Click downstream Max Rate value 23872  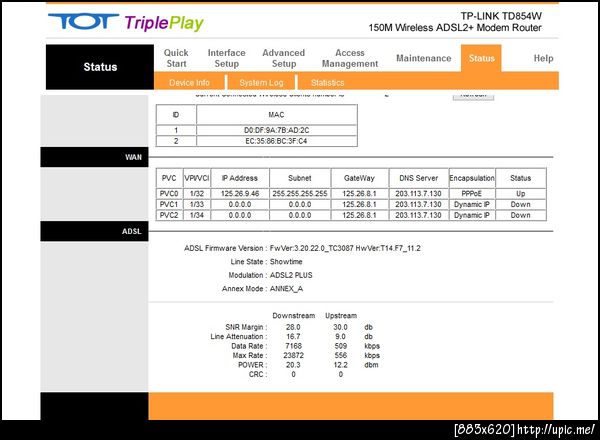coord(293,355)
